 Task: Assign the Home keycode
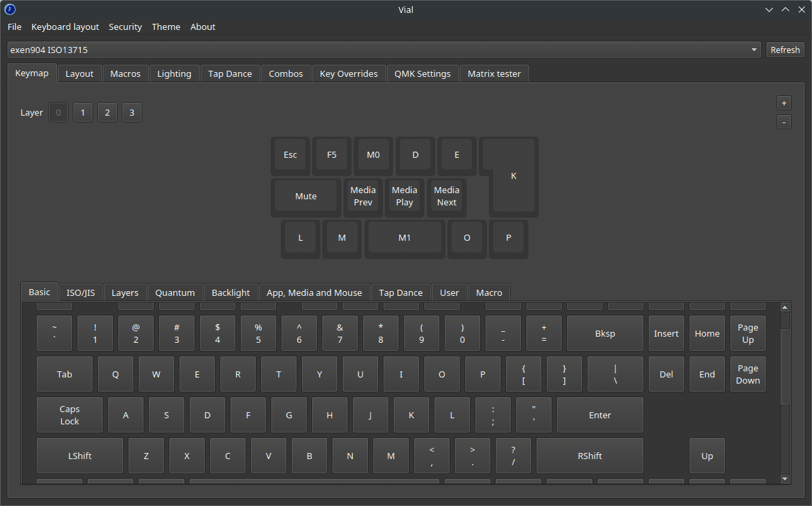click(707, 333)
